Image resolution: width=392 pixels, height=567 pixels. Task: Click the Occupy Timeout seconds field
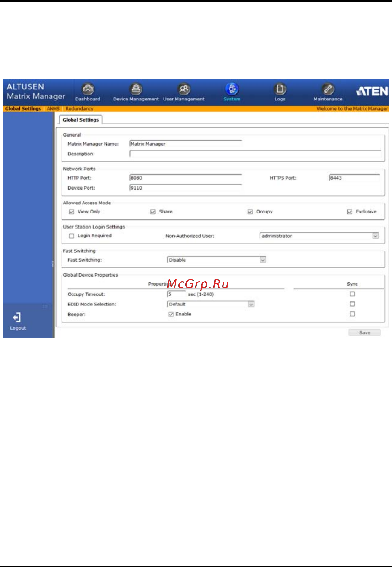click(x=176, y=294)
